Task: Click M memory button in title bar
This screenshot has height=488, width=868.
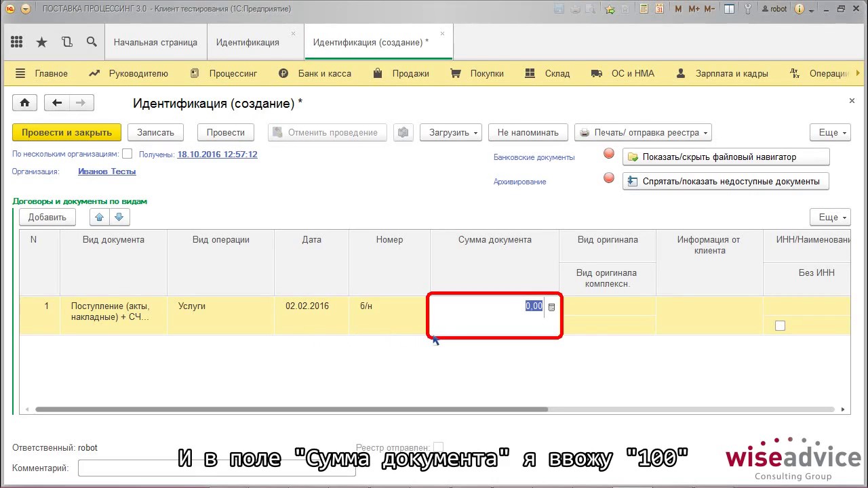Action: point(679,9)
